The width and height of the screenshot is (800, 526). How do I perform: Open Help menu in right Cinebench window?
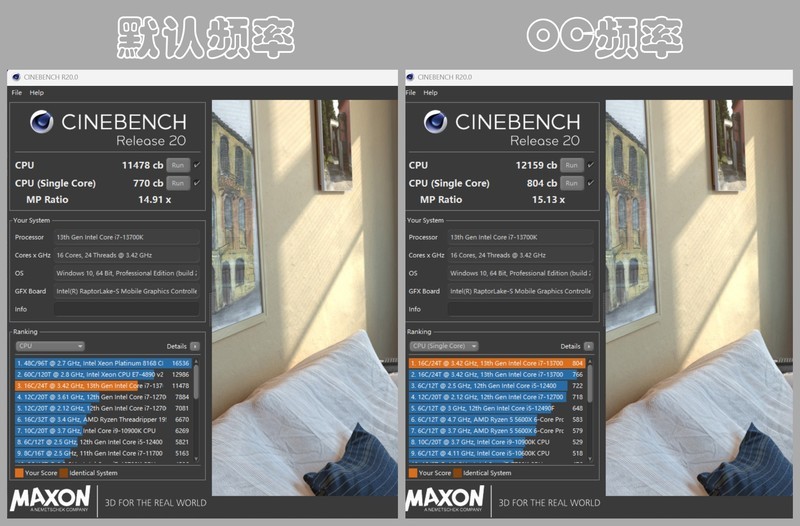coord(431,93)
